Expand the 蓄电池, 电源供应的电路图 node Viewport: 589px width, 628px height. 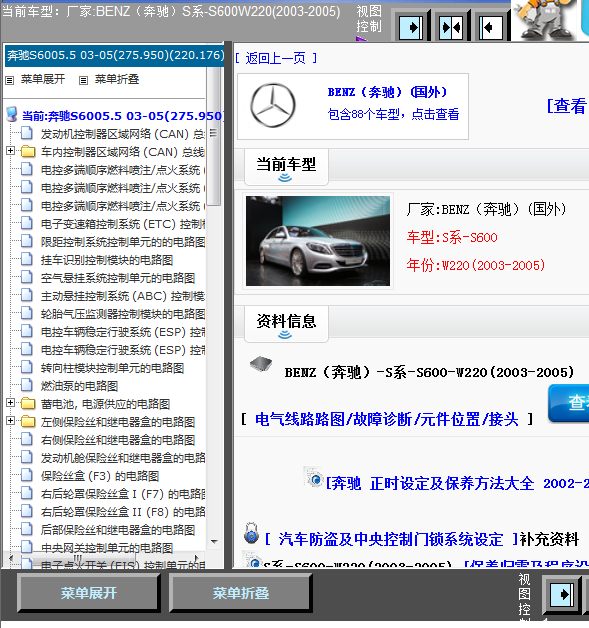point(10,403)
